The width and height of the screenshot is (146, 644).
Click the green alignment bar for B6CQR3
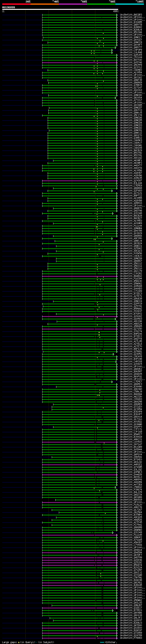point(80,15)
